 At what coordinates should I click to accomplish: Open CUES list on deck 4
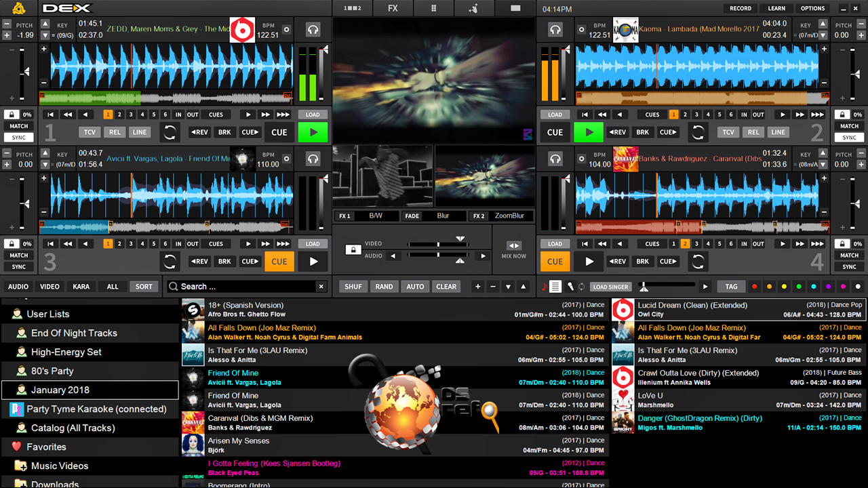[652, 244]
